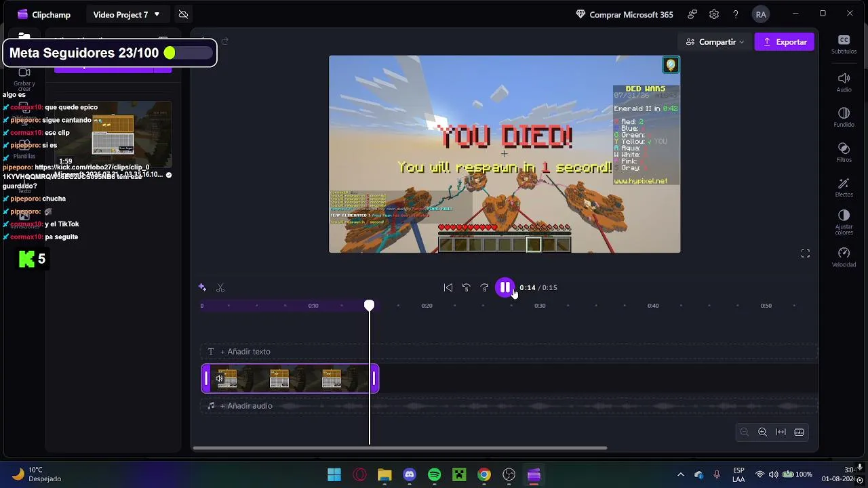Image resolution: width=868 pixels, height=488 pixels.
Task: Open Spotify from the taskbar
Action: pos(435,474)
